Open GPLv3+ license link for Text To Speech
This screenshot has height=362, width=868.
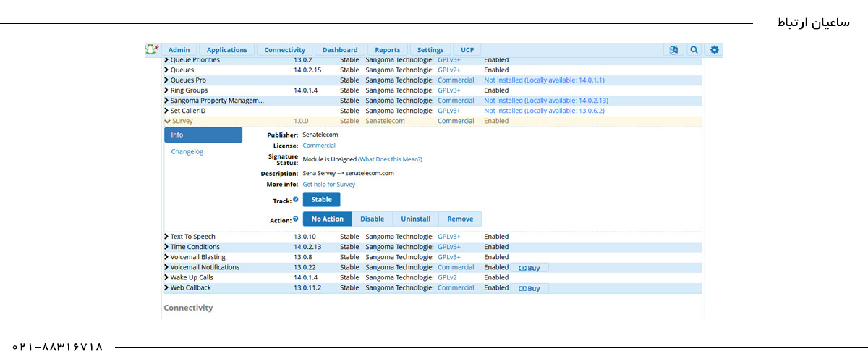(x=449, y=237)
